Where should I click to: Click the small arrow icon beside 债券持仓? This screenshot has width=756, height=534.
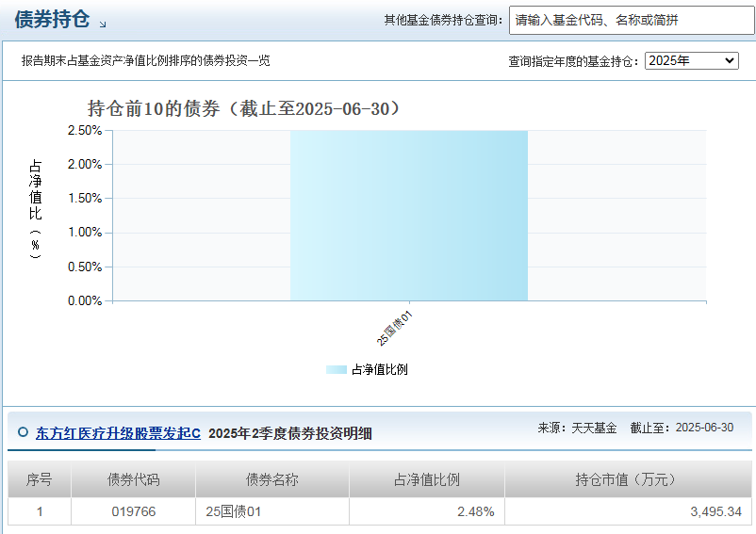(103, 24)
